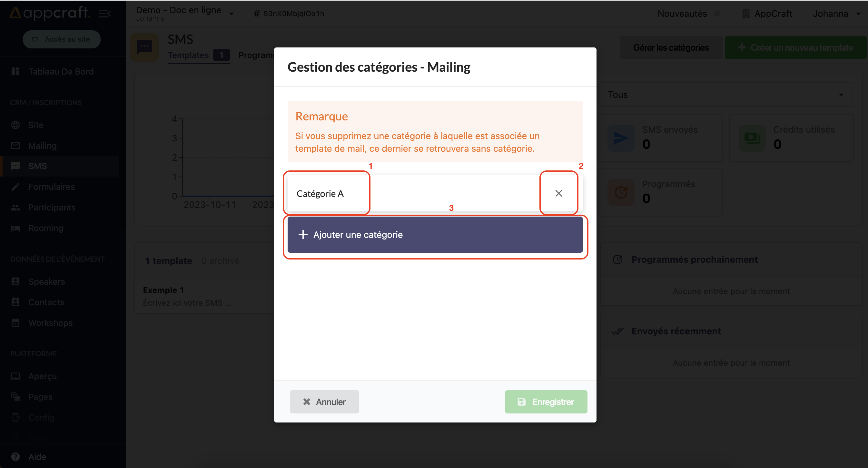Go to Formulaires in sidebar
868x468 pixels.
[51, 187]
